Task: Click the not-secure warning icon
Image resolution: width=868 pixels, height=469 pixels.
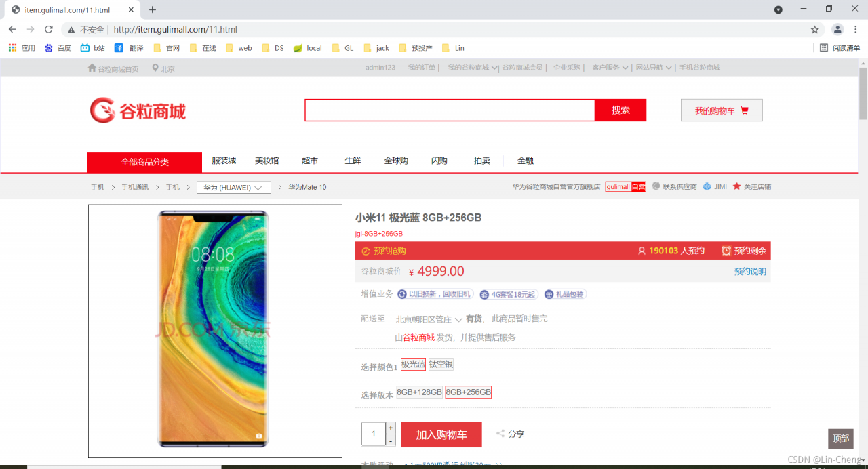Action: 71,30
